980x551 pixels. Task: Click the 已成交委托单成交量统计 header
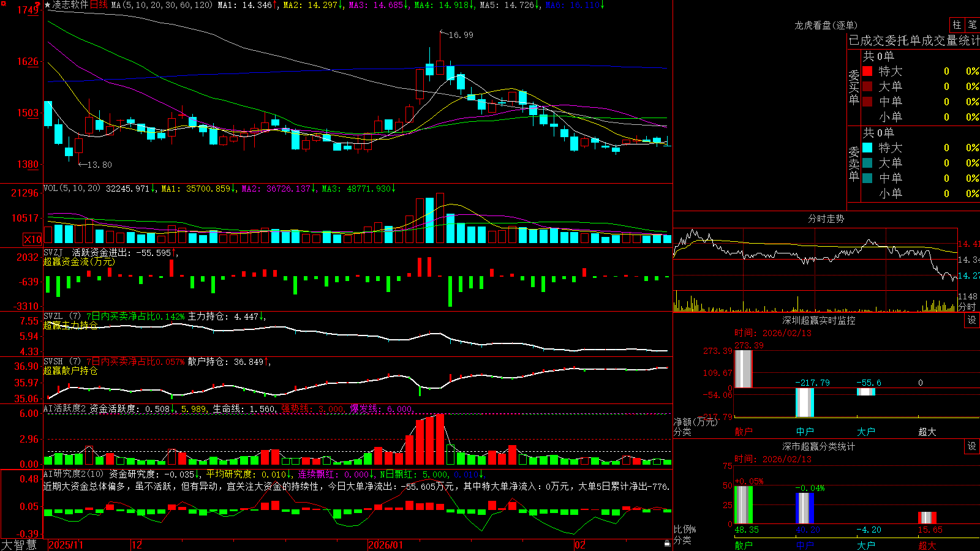914,40
